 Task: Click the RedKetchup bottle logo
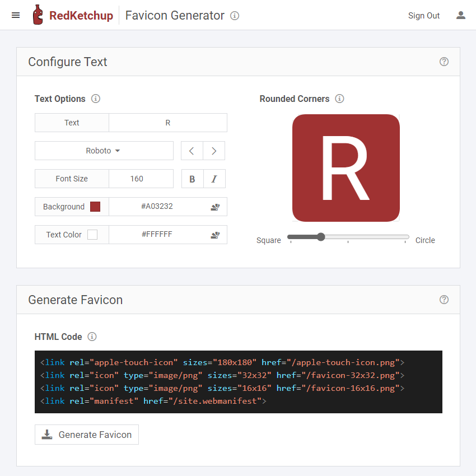click(x=38, y=15)
